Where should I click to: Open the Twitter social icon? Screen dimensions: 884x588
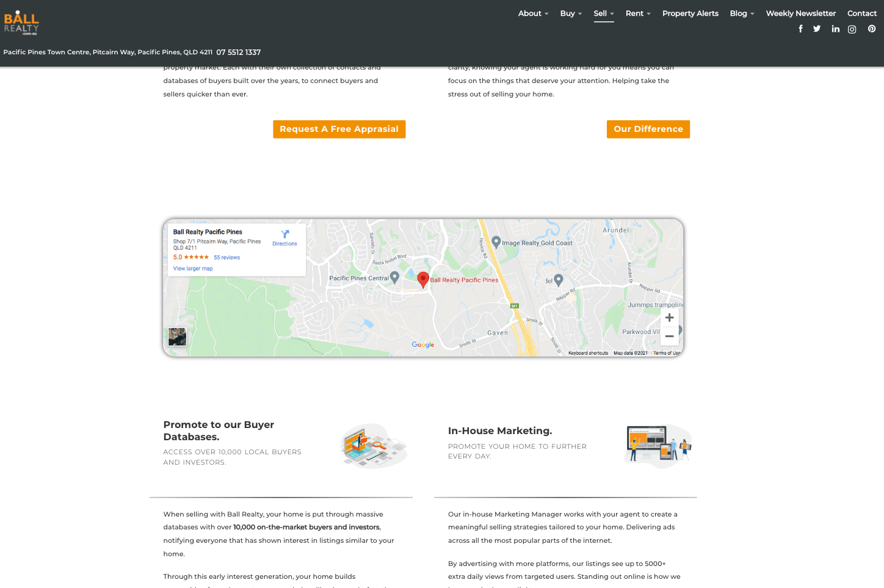pos(817,29)
